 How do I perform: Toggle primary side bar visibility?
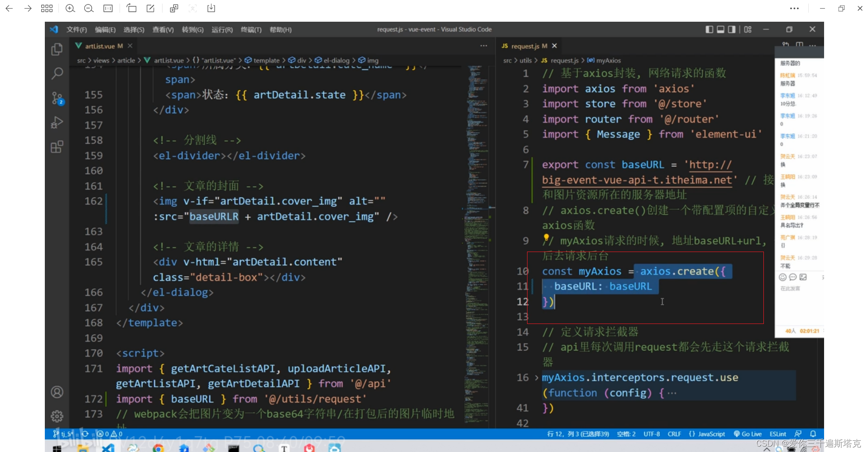(710, 29)
